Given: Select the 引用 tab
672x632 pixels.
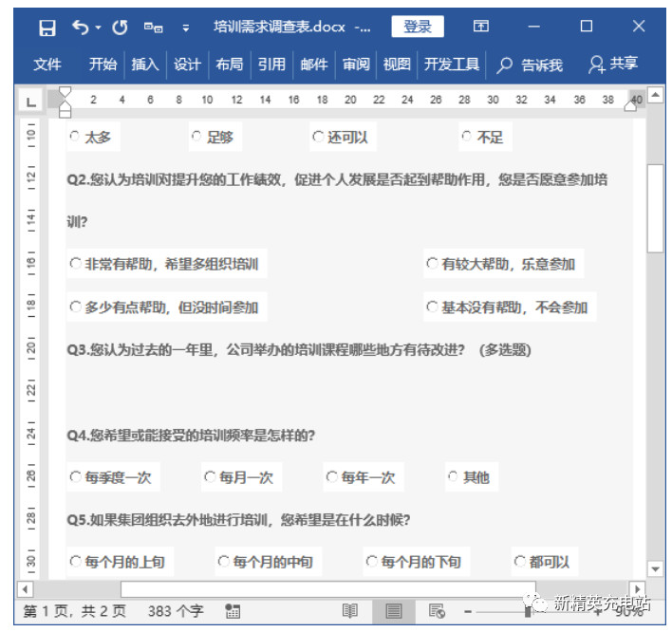Looking at the screenshot, I should [271, 65].
